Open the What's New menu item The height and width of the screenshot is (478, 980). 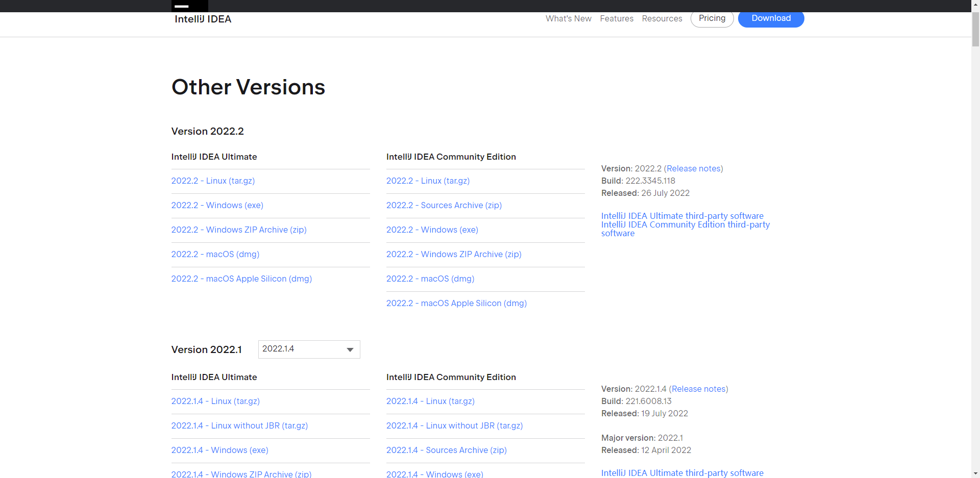click(x=568, y=18)
